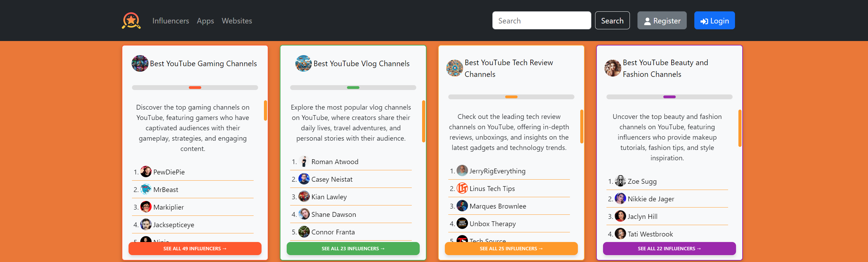The height and width of the screenshot is (262, 868).
Task: Click the green progress bar in Vlog card
Action: point(353,88)
